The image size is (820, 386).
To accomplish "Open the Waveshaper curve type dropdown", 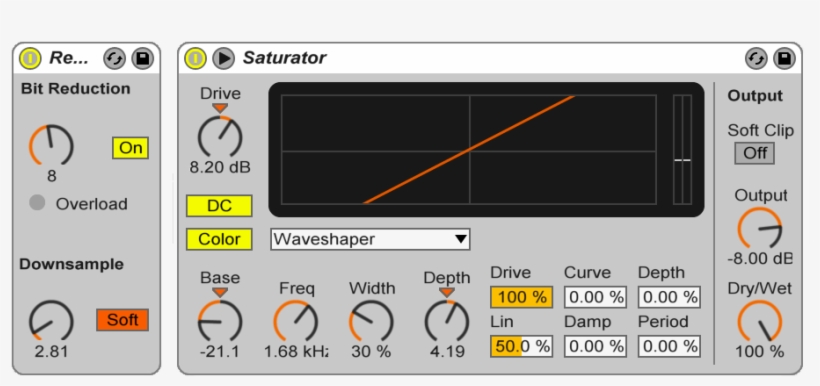I will click(x=370, y=239).
